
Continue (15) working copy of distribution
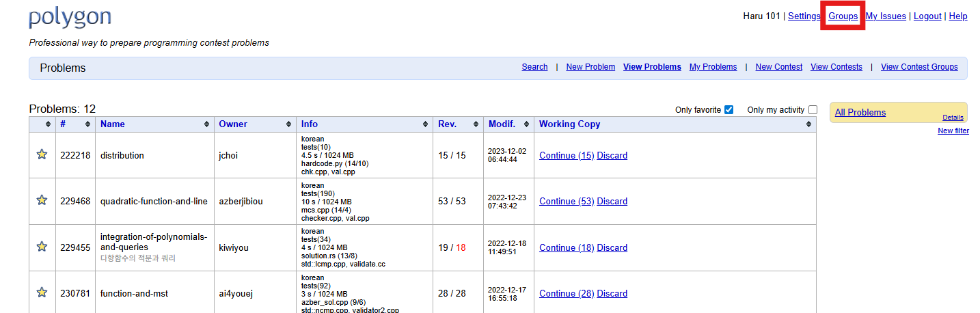tap(567, 155)
